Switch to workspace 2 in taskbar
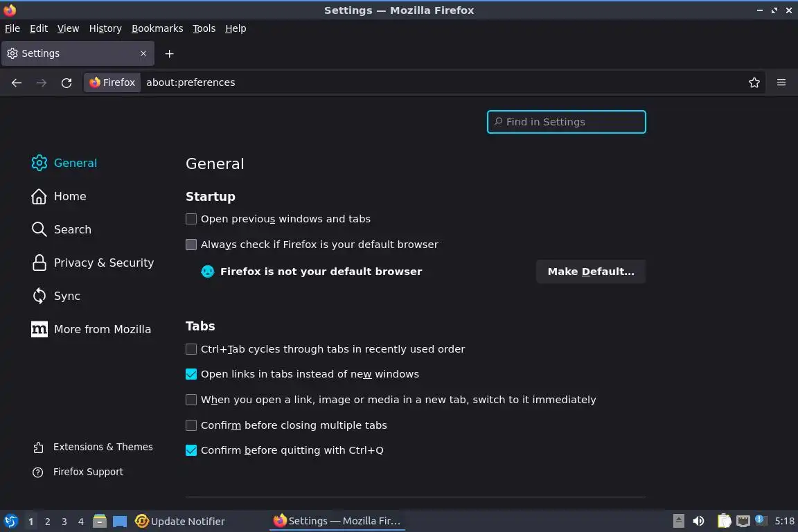 click(47, 522)
